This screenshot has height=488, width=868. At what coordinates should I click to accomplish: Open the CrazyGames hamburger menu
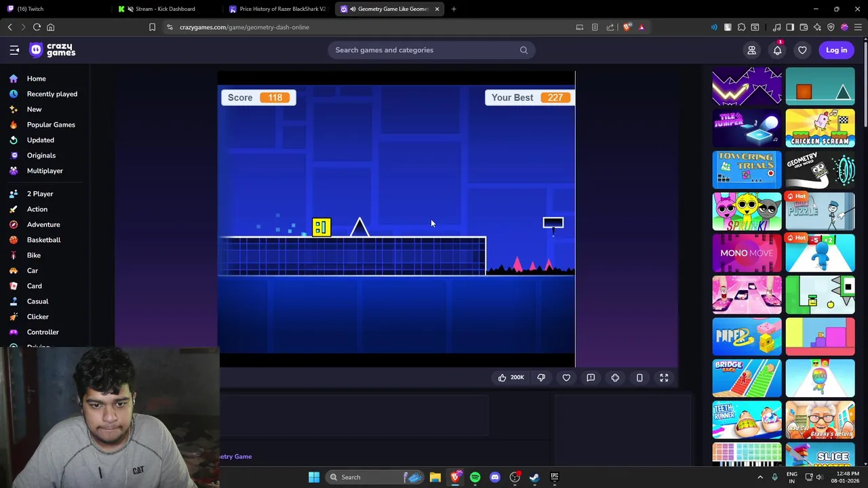click(14, 50)
